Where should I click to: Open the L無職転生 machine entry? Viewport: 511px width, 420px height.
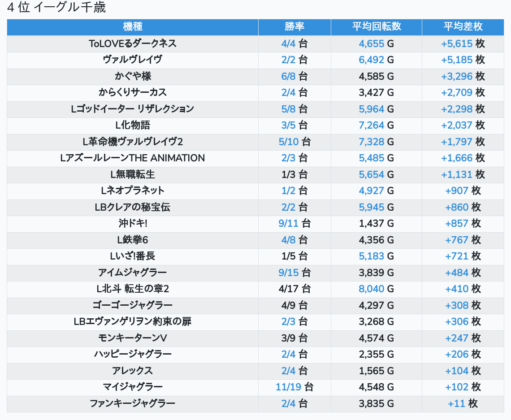[133, 174]
